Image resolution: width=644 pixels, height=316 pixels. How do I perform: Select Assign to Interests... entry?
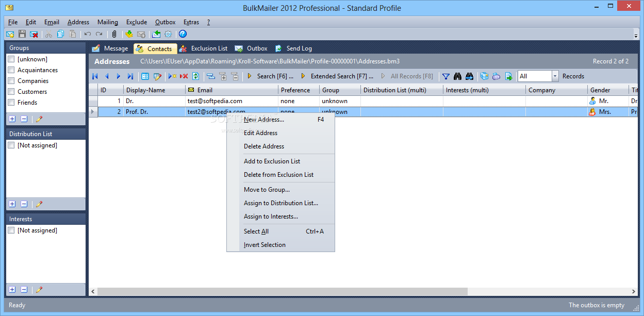pos(280,217)
